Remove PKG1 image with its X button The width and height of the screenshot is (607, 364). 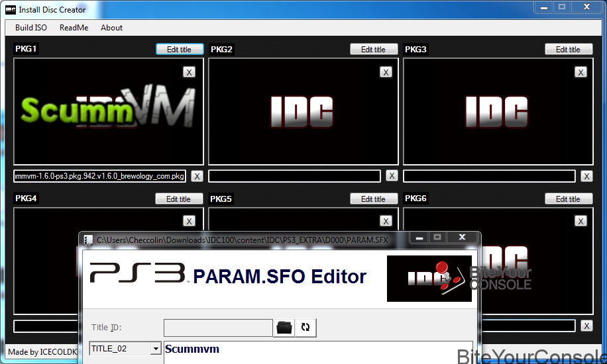coord(189,72)
